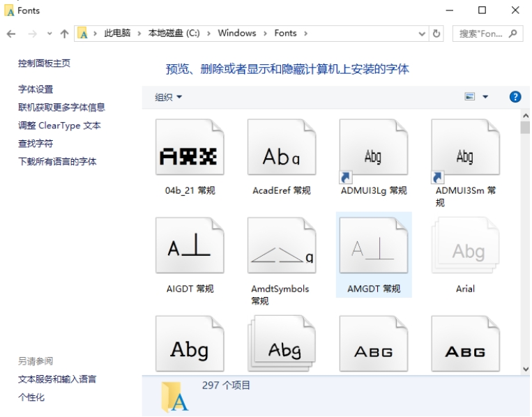532x417 pixels.
Task: Open the 组织 dropdown menu
Action: coord(168,98)
